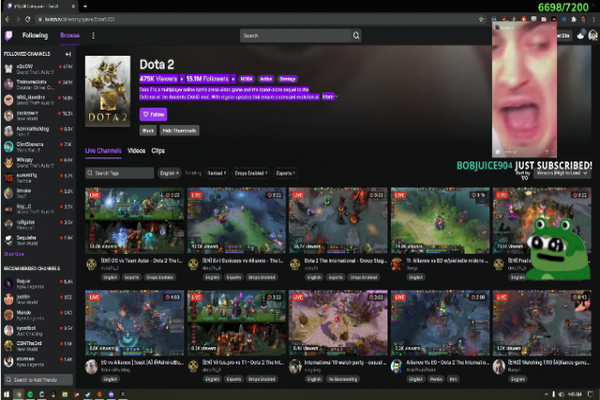Click the magnifier search button
This screenshot has width=600, height=400.
(356, 36)
